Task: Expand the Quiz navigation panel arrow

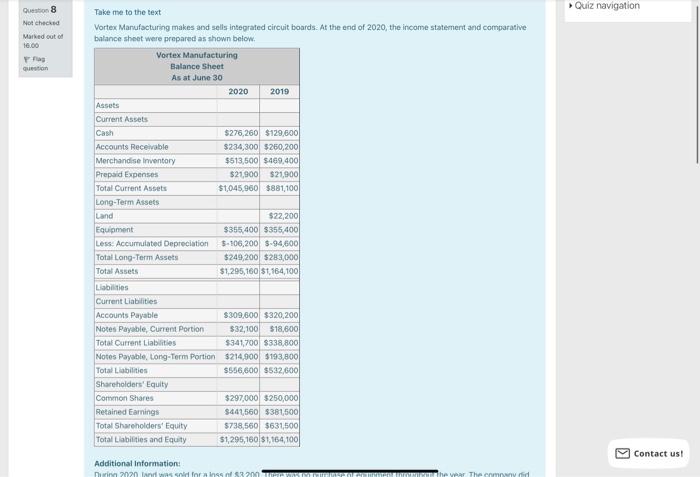Action: [x=571, y=6]
